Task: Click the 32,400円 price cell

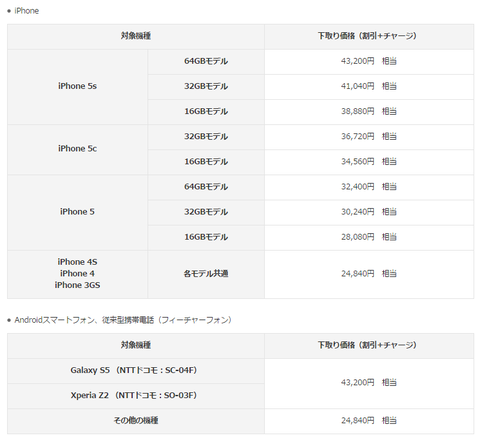Action: 369,187
